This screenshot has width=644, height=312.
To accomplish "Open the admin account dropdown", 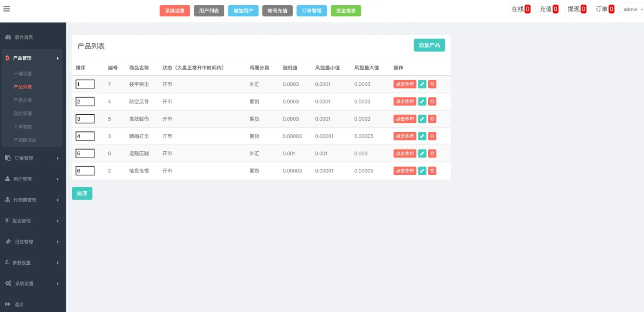I will (633, 9).
